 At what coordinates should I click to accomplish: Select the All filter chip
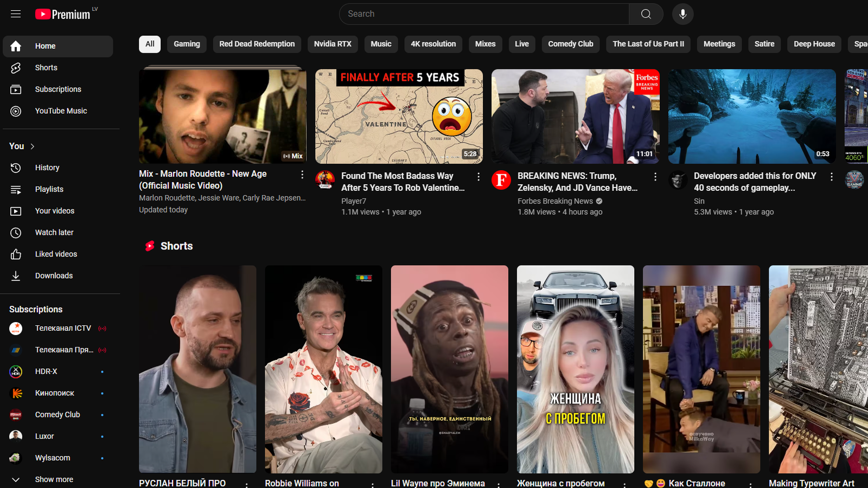pyautogui.click(x=150, y=44)
